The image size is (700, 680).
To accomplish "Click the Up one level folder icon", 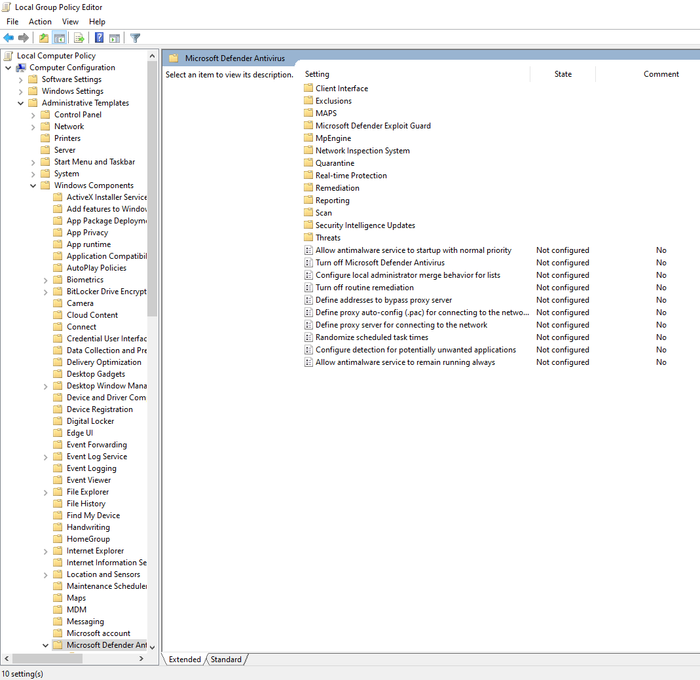I will [44, 38].
